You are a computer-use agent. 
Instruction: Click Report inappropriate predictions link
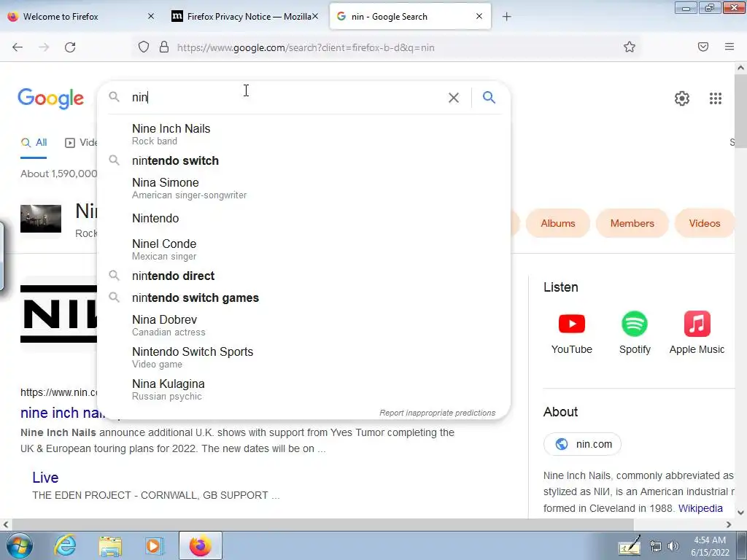tap(438, 413)
